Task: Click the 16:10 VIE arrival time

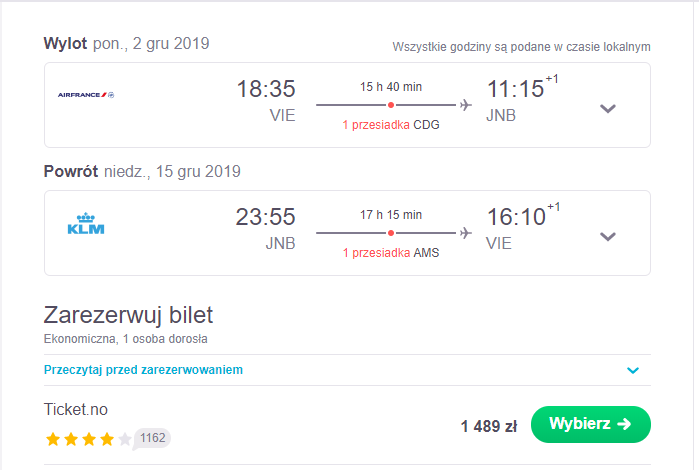Action: (x=516, y=217)
